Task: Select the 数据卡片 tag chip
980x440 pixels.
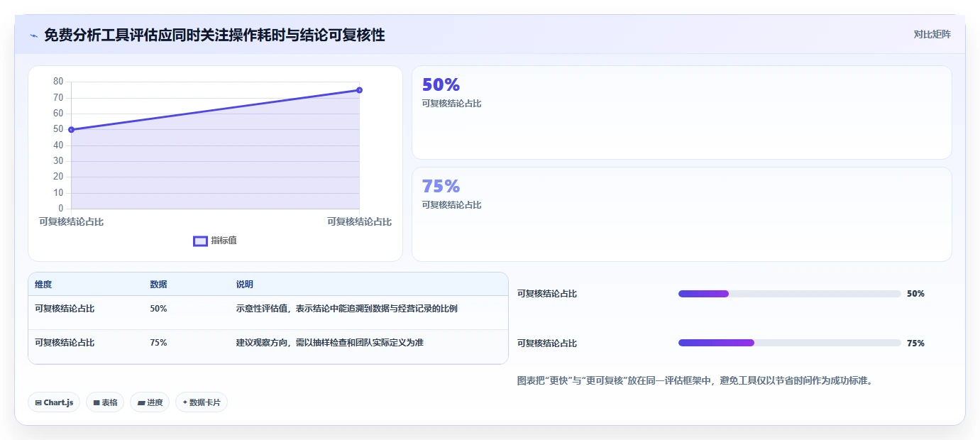Action: coord(202,402)
